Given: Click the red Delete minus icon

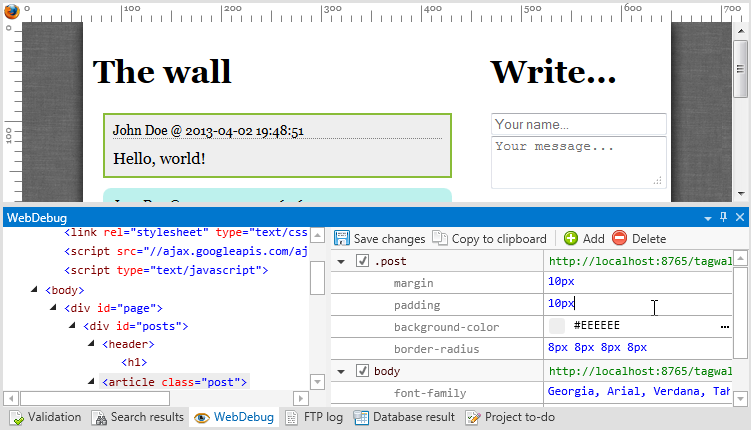Looking at the screenshot, I should tap(619, 238).
